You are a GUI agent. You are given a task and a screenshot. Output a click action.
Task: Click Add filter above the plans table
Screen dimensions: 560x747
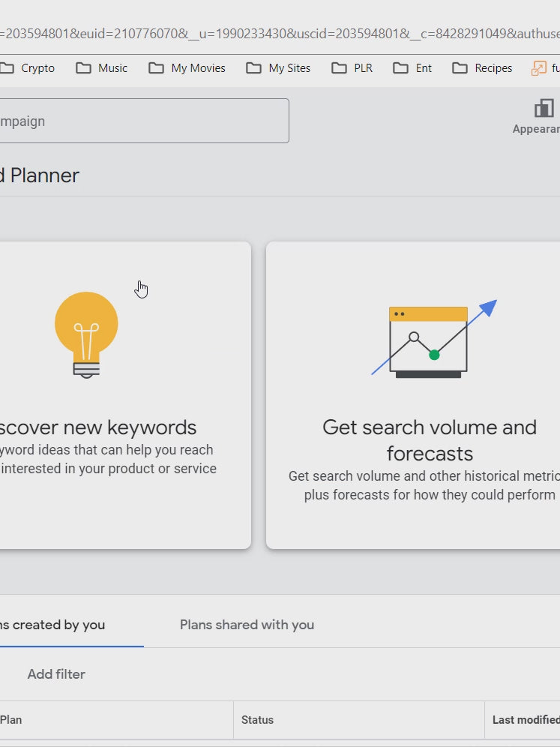(56, 674)
